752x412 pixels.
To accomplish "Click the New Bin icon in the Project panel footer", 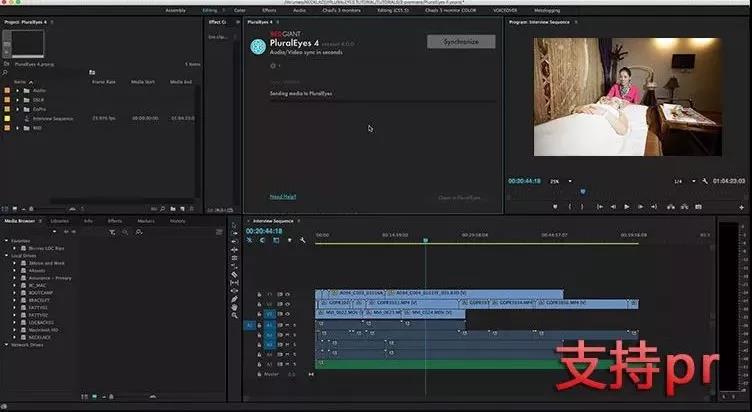I will point(173,209).
